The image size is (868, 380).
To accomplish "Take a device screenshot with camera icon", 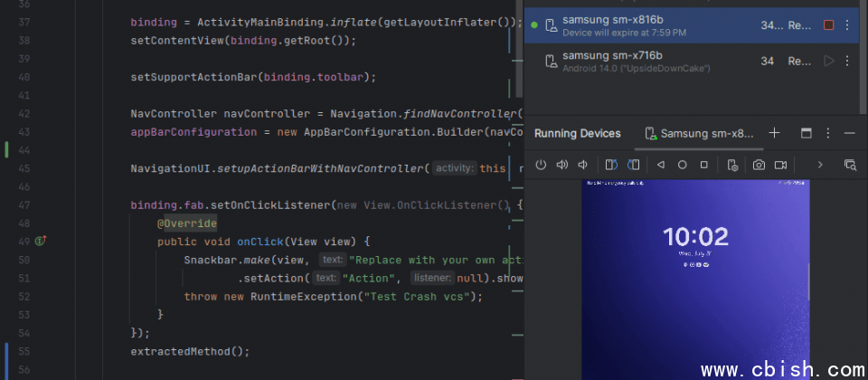I will coord(759,165).
